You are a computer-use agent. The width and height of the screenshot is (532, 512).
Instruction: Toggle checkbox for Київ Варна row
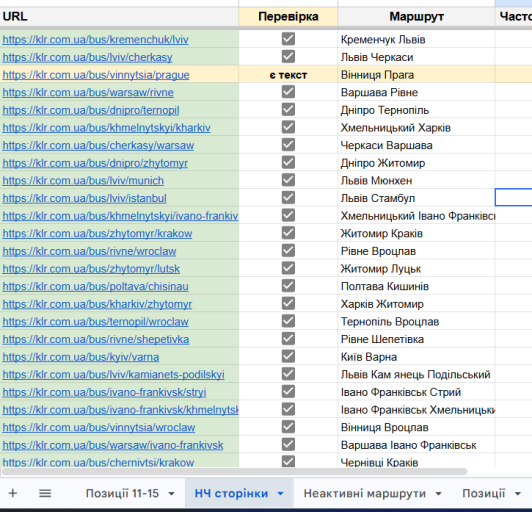288,357
